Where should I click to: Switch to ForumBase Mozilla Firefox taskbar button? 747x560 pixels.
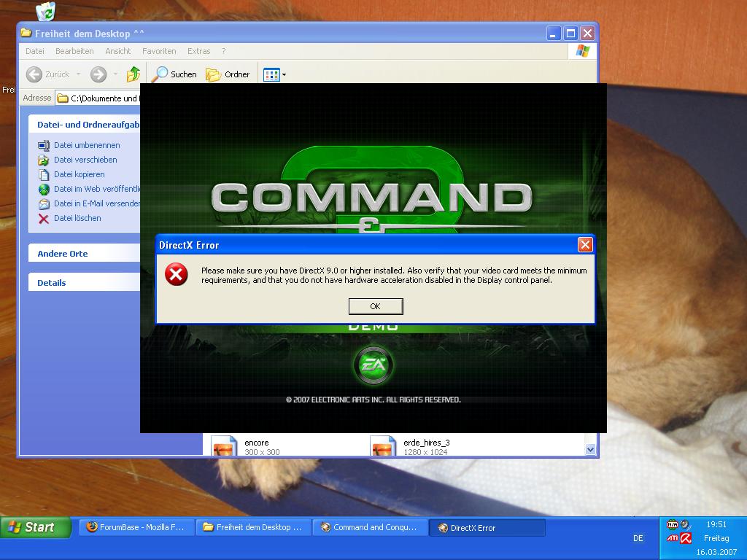[136, 528]
